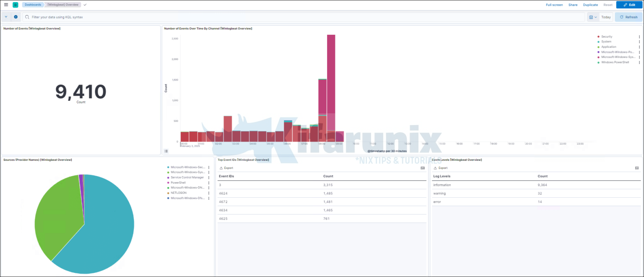Screen dimensions: 644x277
Task: Click the Edit button
Action: pyautogui.click(x=629, y=5)
